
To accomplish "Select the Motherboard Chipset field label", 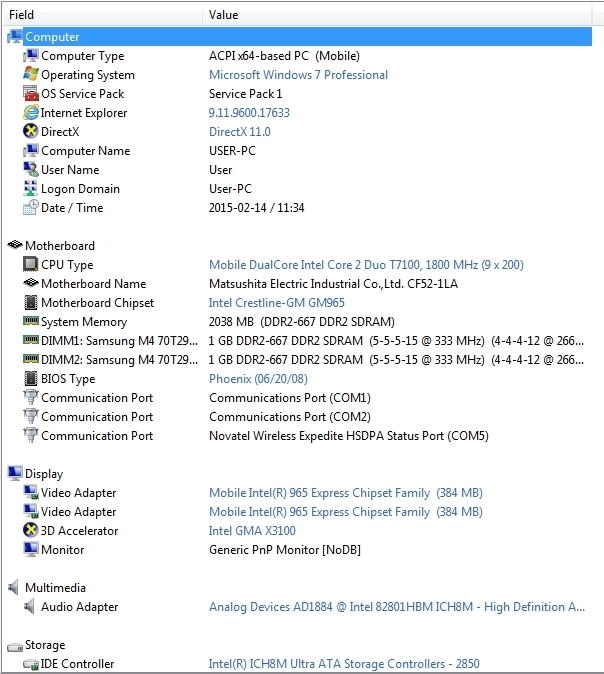I will coord(98,303).
